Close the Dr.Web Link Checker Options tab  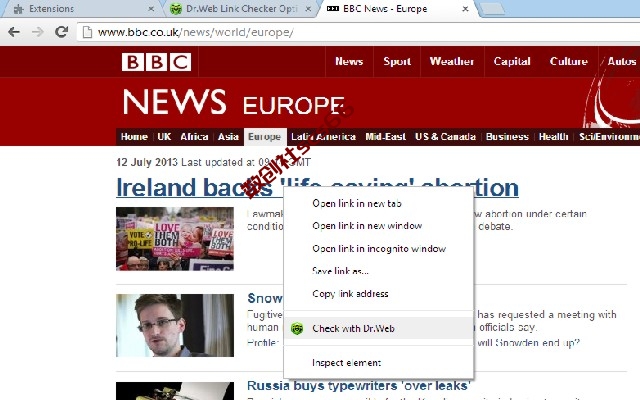tap(308, 9)
